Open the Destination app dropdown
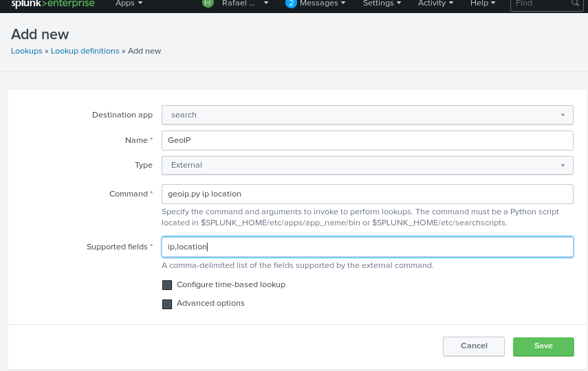The width and height of the screenshot is (588, 371). (x=367, y=115)
